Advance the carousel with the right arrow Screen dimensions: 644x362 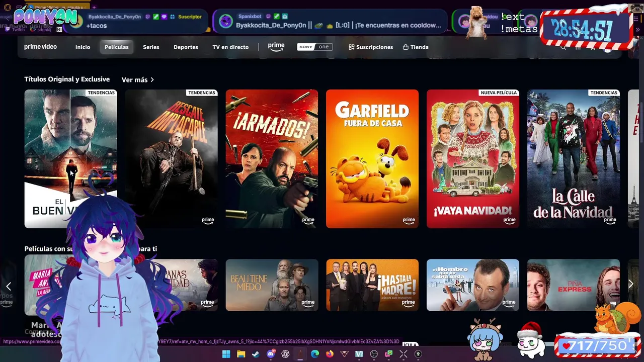click(x=631, y=284)
